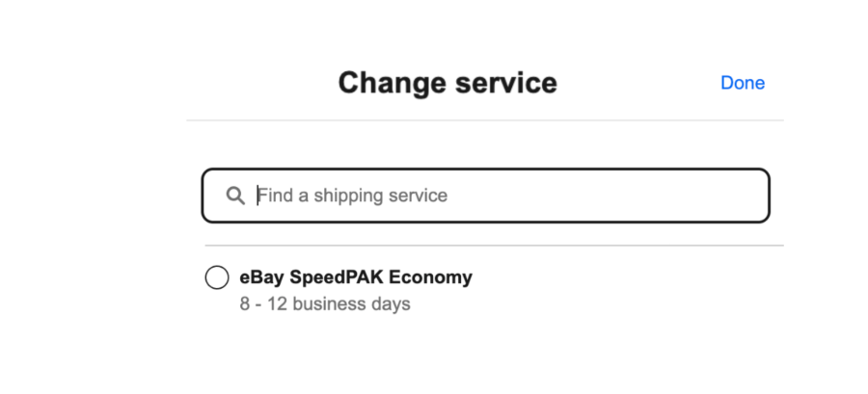This screenshot has height=394, width=868.
Task: Click inside the shipping service search box
Action: (x=502, y=196)
